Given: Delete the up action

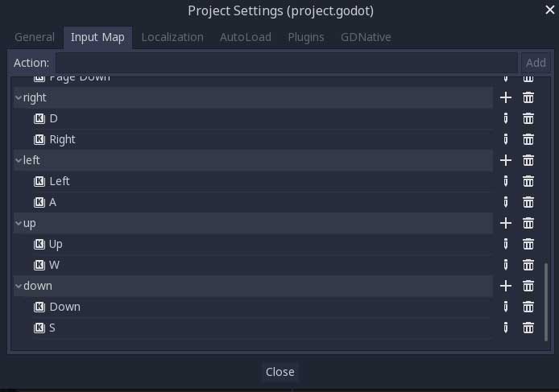Looking at the screenshot, I should coord(528,223).
